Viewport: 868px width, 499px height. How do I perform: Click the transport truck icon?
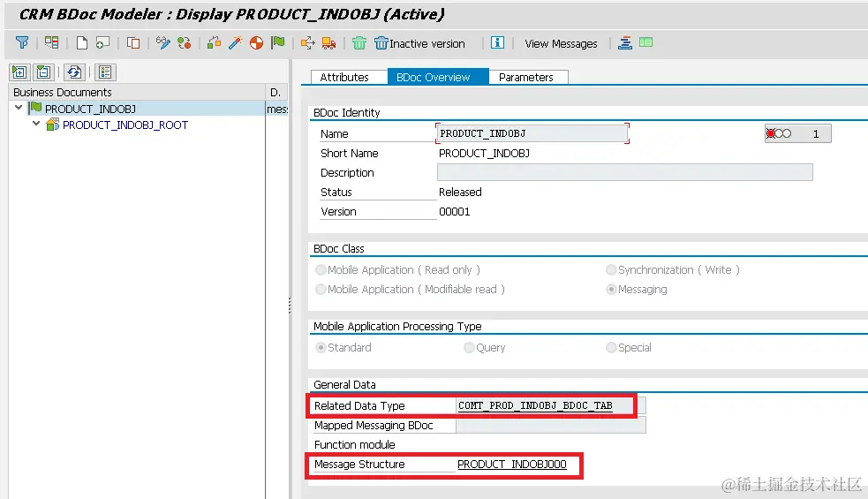point(328,42)
